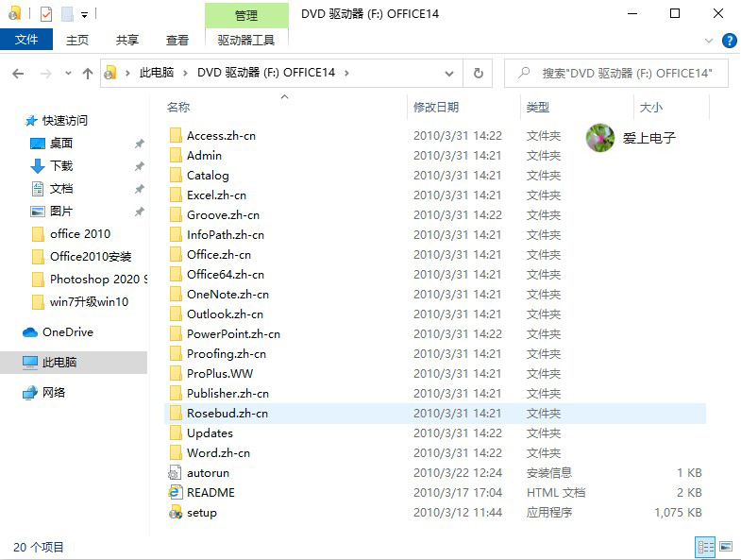Sort by the 大小 column header

click(x=650, y=108)
